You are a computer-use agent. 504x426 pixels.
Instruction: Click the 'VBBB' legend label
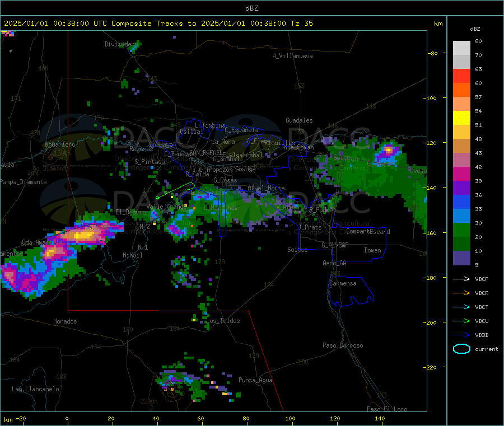482,335
